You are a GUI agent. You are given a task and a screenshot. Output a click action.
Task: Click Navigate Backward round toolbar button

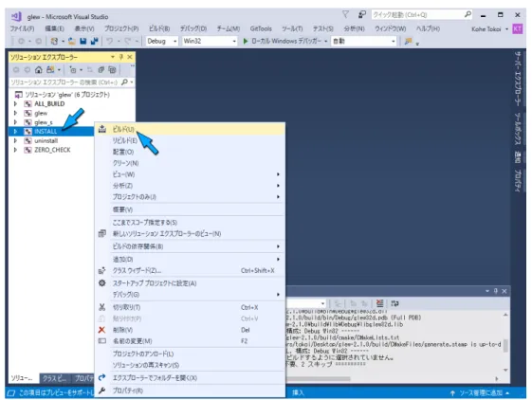pyautogui.click(x=21, y=41)
